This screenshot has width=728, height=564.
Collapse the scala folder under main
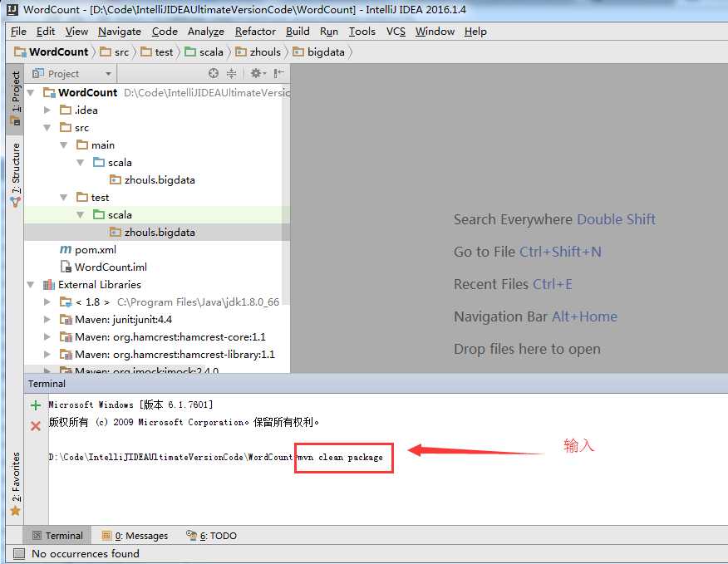point(81,163)
